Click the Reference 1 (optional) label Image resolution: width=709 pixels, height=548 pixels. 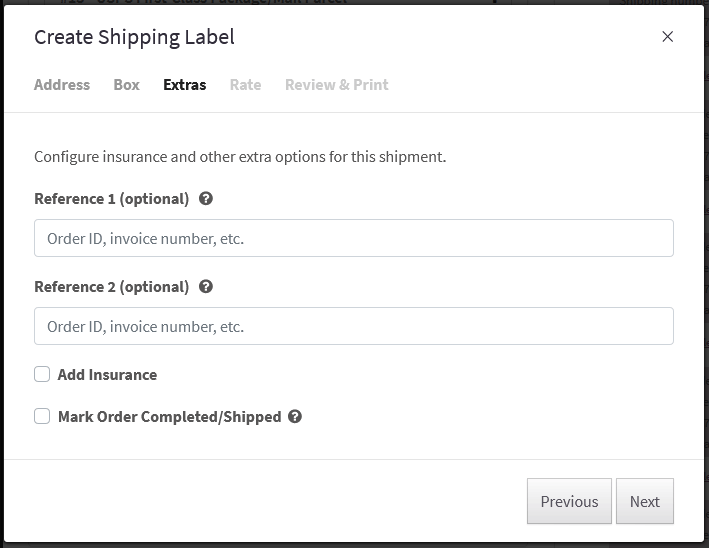coord(112,199)
